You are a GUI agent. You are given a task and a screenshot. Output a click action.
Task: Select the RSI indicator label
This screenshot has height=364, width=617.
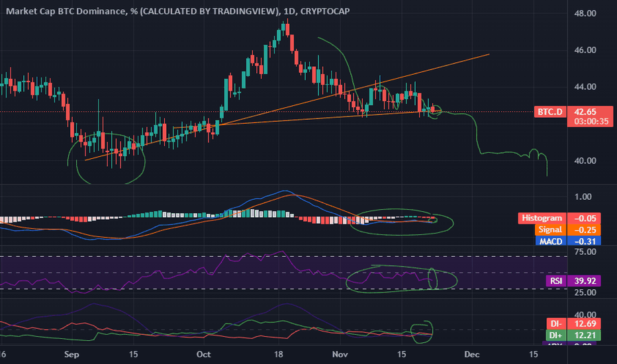[x=555, y=281]
